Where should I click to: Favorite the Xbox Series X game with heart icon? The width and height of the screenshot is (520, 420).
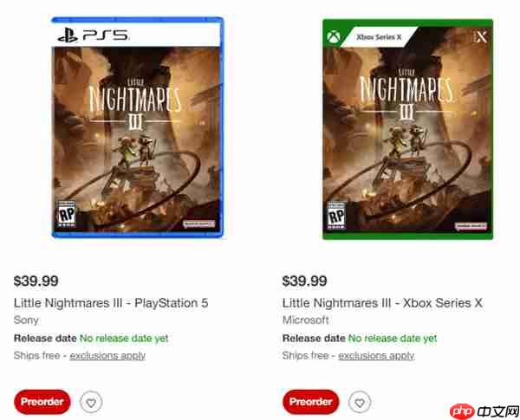[x=360, y=402]
